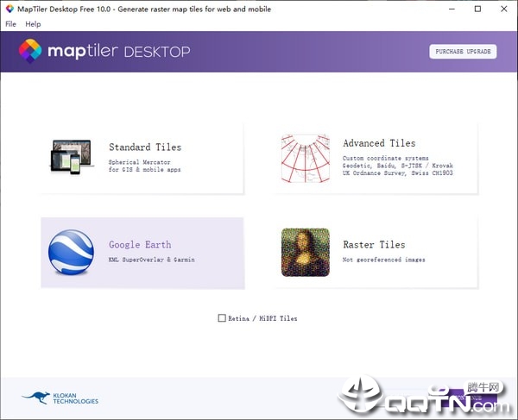Minimize the MapTiler Desktop window
Image resolution: width=518 pixels, height=420 pixels.
[452, 9]
